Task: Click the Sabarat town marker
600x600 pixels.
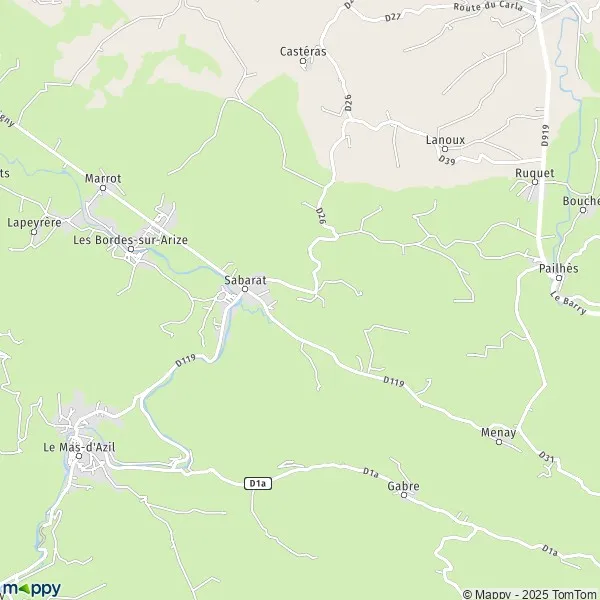Action: (x=245, y=289)
